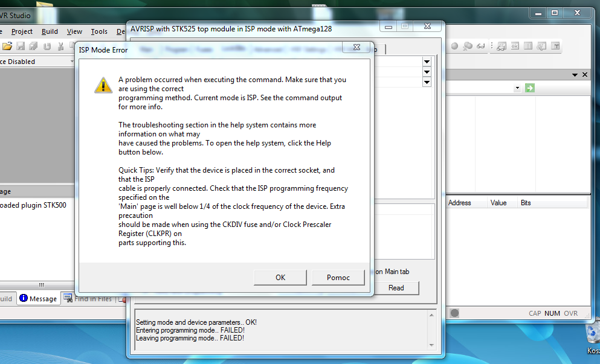Click the Open File folder toolbar icon
This screenshot has height=364, width=600.
point(7,46)
